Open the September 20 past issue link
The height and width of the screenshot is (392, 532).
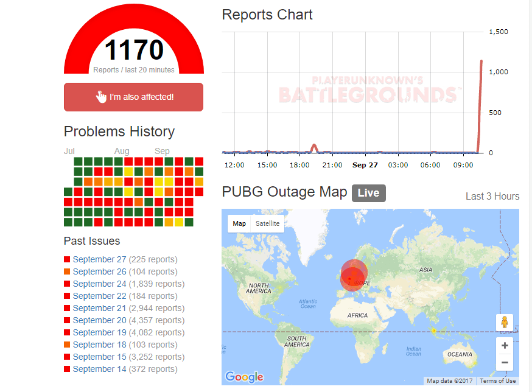[x=99, y=320]
